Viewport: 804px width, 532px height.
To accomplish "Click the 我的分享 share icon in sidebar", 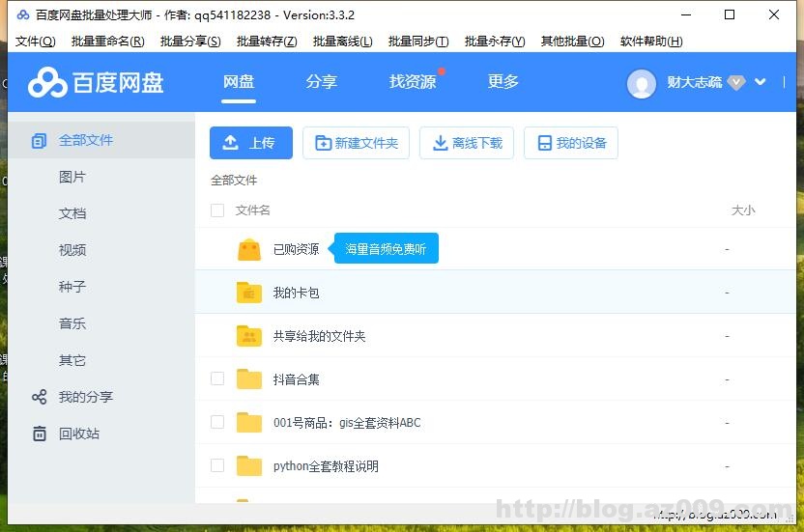I will coord(40,397).
